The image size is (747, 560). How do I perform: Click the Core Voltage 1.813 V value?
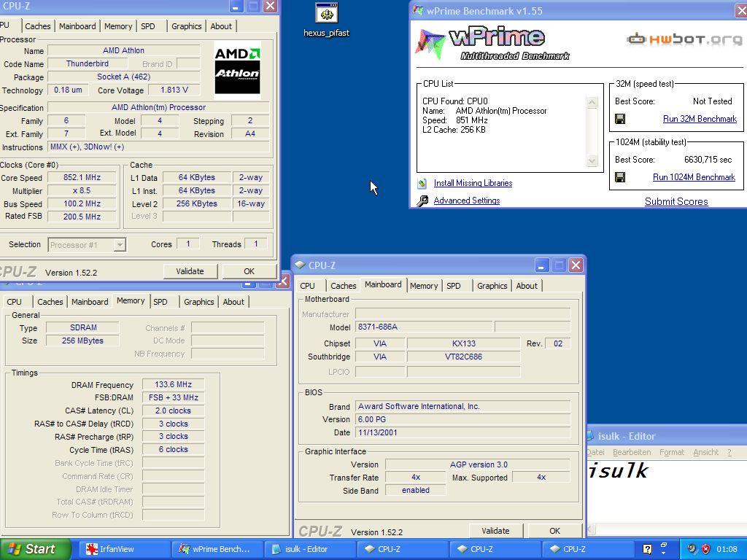(174, 90)
